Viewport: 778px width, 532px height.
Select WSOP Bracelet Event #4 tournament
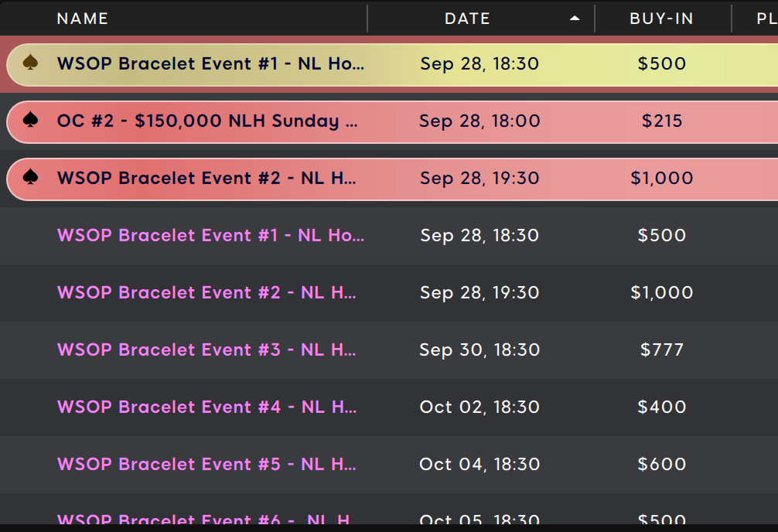tap(206, 407)
